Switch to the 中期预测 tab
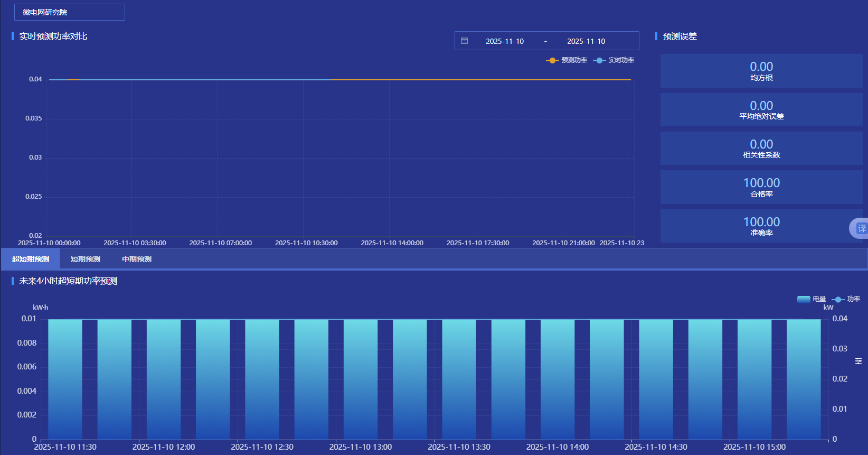868x455 pixels. pyautogui.click(x=137, y=259)
